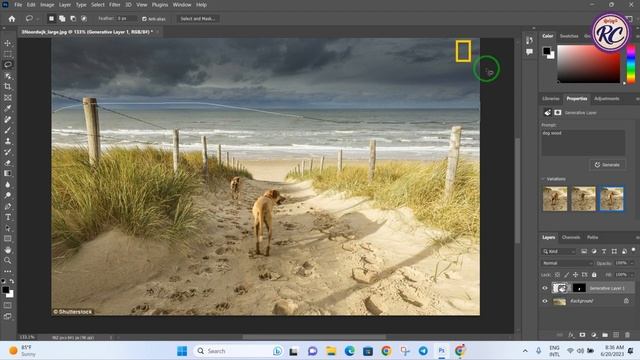Click the Lock all padlock icon

click(x=594, y=275)
